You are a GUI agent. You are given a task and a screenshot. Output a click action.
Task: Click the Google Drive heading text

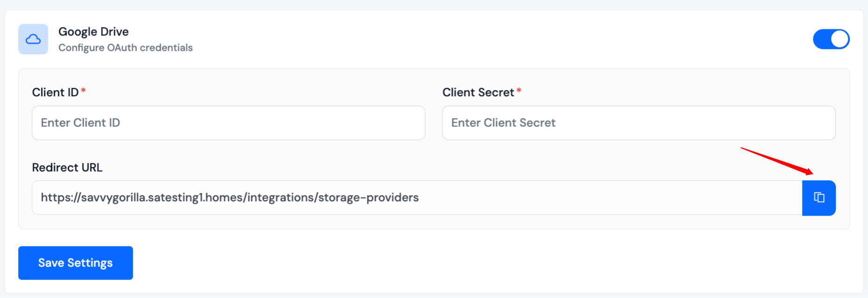[x=93, y=31]
